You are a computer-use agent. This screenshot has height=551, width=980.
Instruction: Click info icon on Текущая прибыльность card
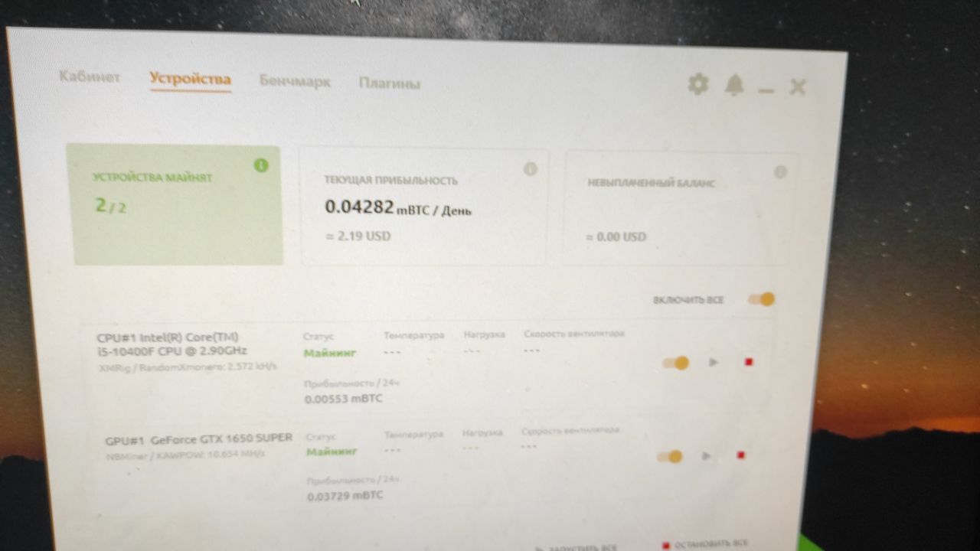point(530,169)
